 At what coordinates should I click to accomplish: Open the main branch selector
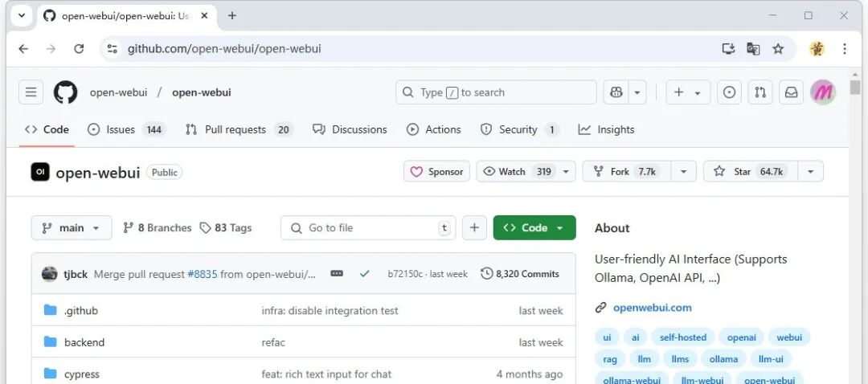[72, 228]
